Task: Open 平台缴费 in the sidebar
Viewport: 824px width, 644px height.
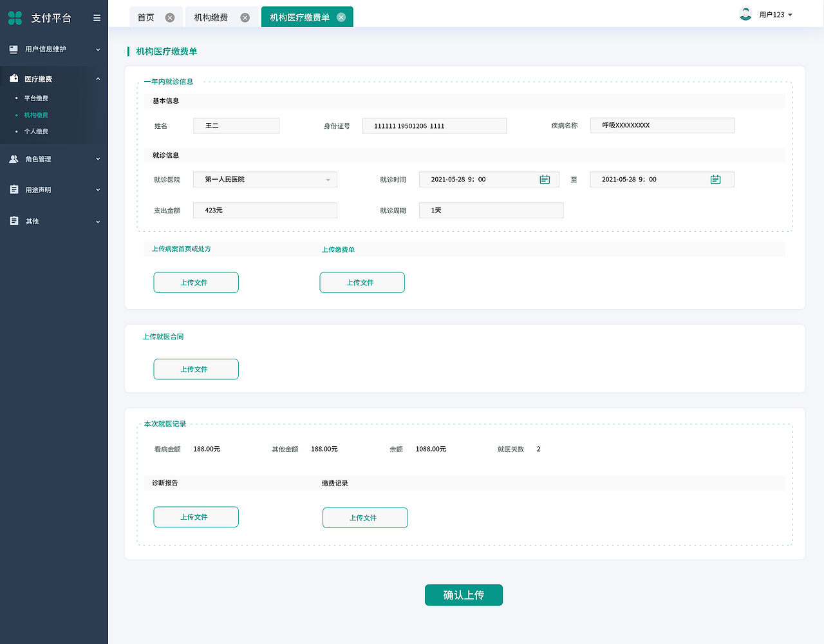Action: pyautogui.click(x=36, y=99)
